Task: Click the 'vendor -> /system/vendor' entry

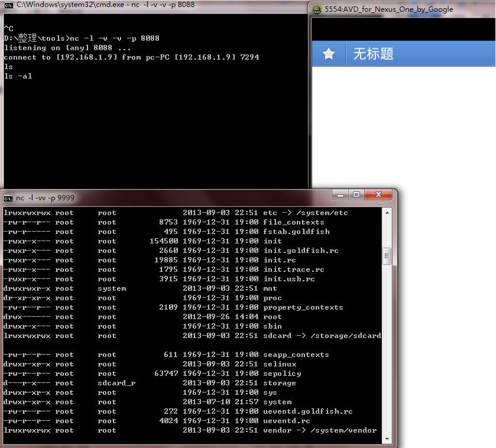Action: pyautogui.click(x=320, y=431)
